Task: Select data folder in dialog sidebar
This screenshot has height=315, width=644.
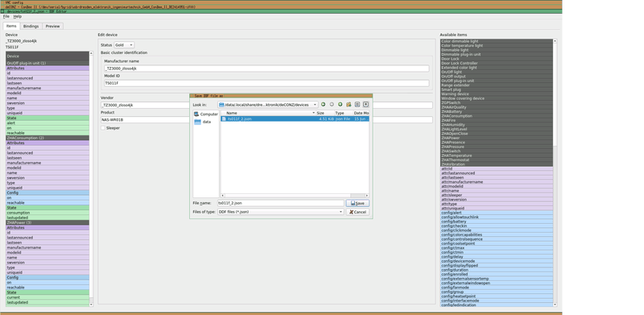Action: 203,122
